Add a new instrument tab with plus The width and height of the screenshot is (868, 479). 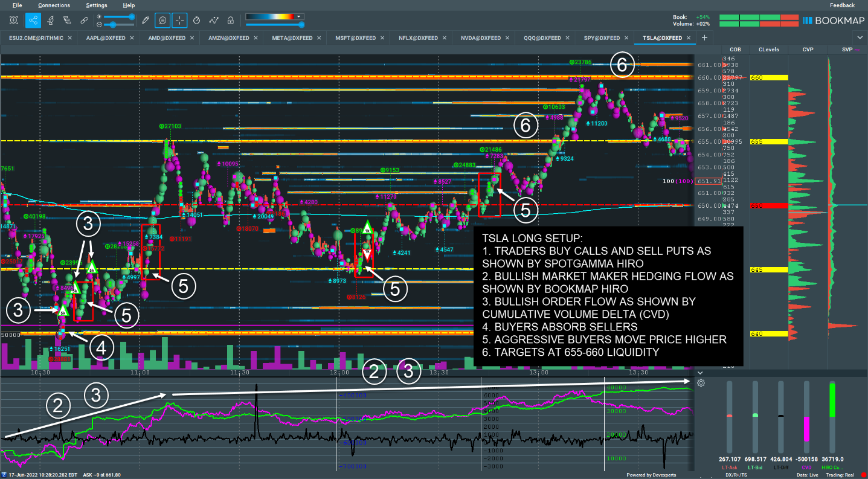click(x=704, y=37)
